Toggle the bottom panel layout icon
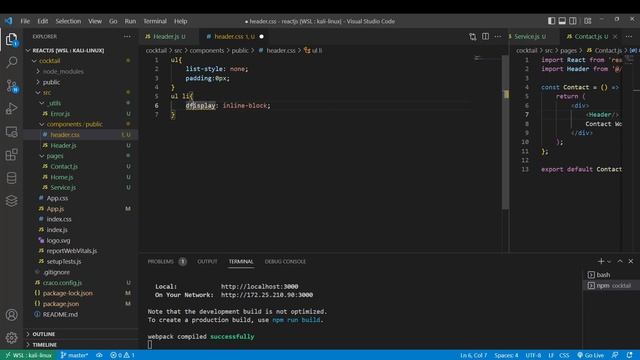This screenshot has width=640, height=360. (x=562, y=21)
